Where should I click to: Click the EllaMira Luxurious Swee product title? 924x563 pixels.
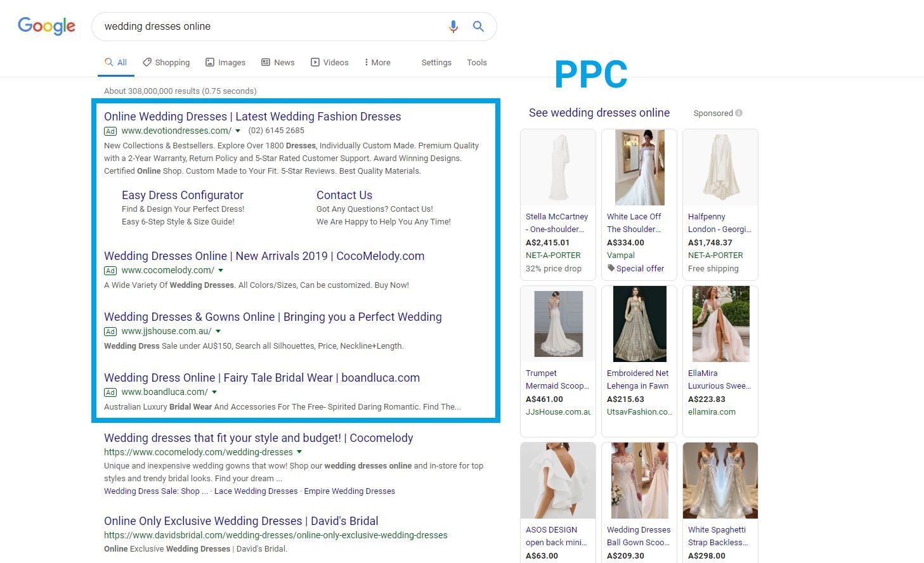(720, 380)
